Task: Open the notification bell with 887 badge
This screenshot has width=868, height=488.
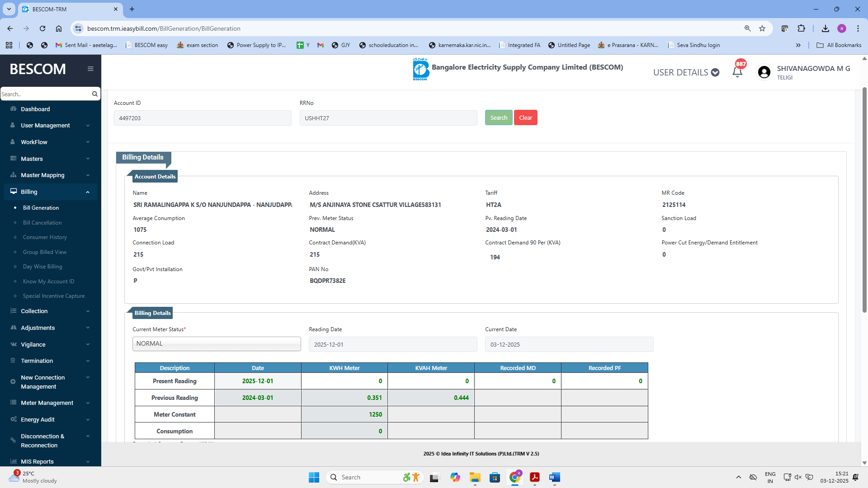Action: [737, 72]
